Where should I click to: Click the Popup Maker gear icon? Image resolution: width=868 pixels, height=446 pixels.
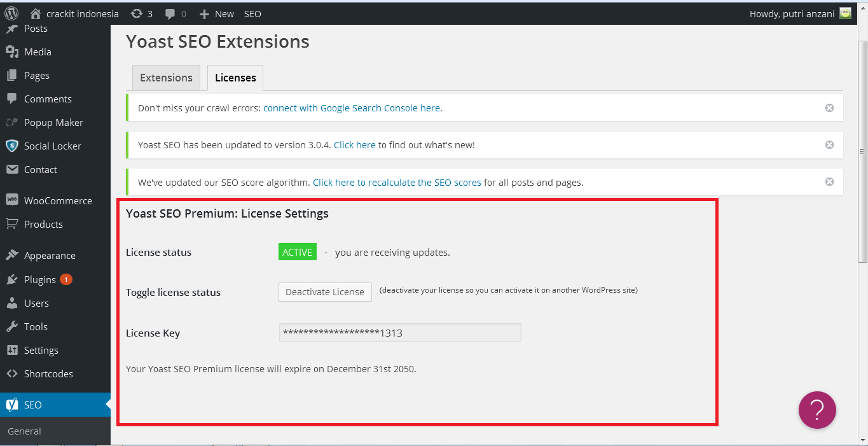click(x=11, y=123)
